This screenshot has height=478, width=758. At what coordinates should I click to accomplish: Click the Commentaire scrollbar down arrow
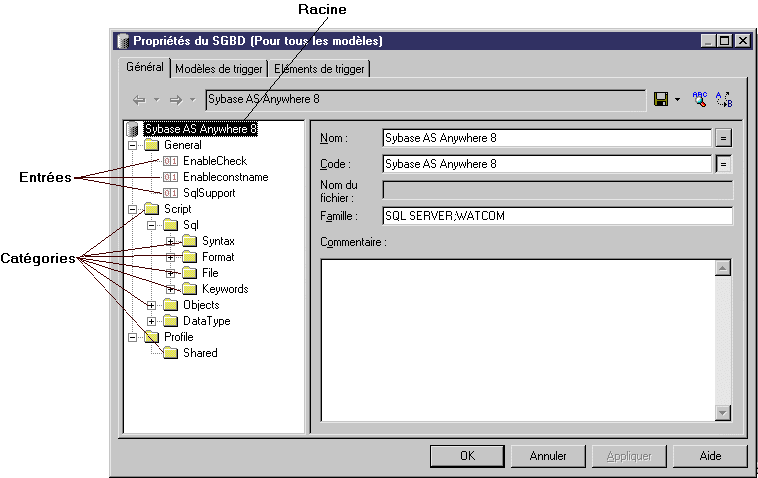pos(723,413)
